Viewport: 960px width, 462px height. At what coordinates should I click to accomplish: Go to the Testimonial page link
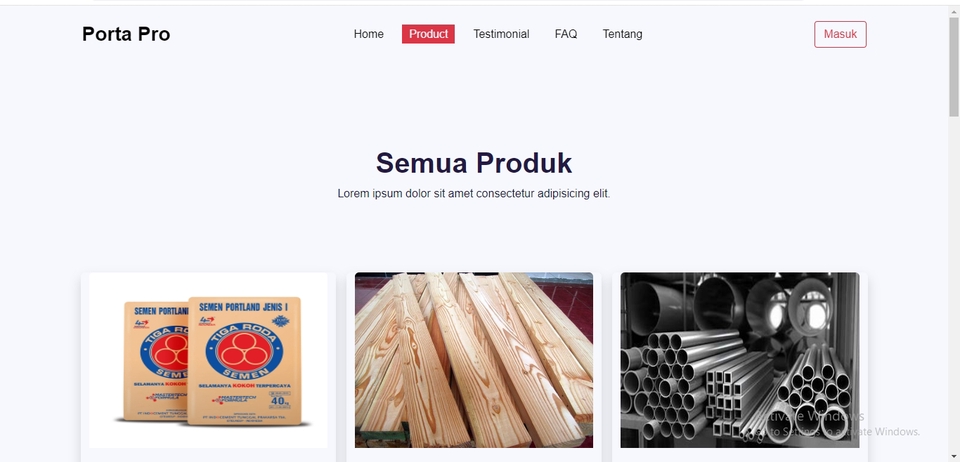click(501, 34)
